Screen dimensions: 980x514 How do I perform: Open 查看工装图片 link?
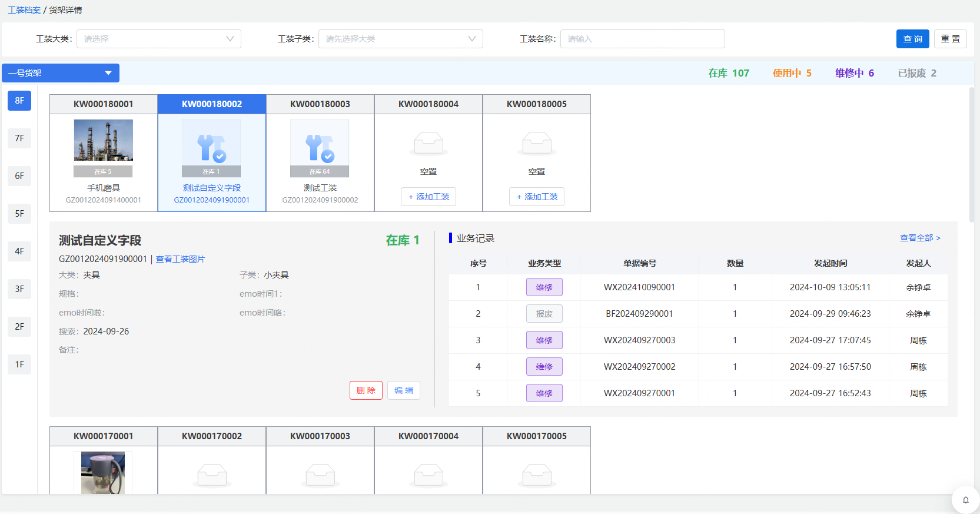click(x=180, y=259)
